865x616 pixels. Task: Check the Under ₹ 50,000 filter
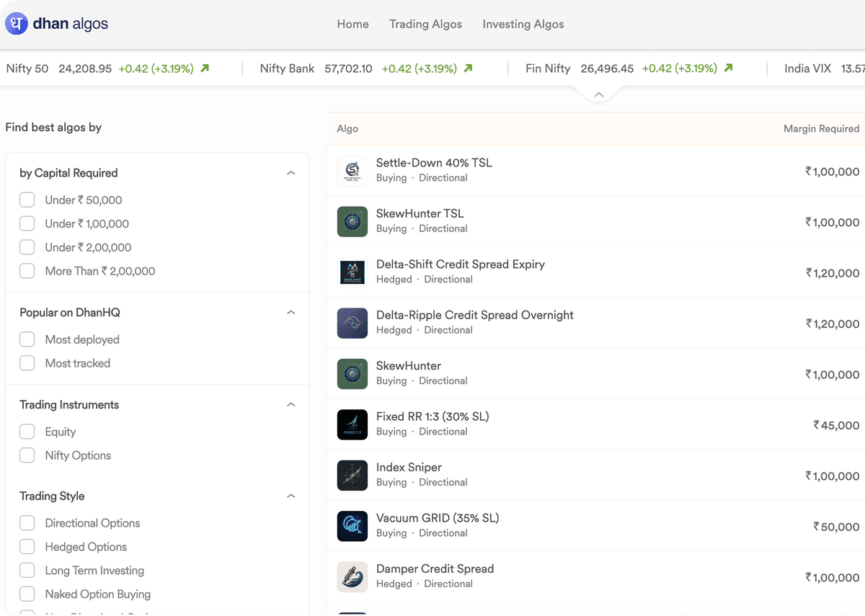coord(27,200)
